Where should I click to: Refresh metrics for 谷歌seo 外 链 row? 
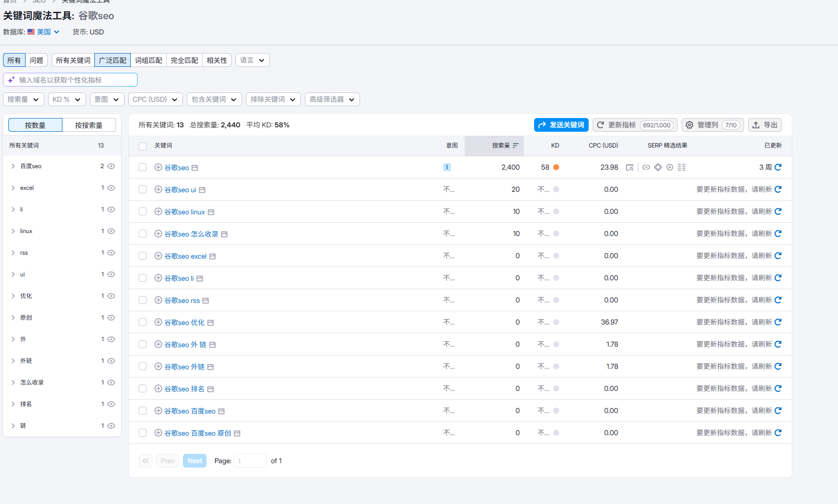pos(778,344)
